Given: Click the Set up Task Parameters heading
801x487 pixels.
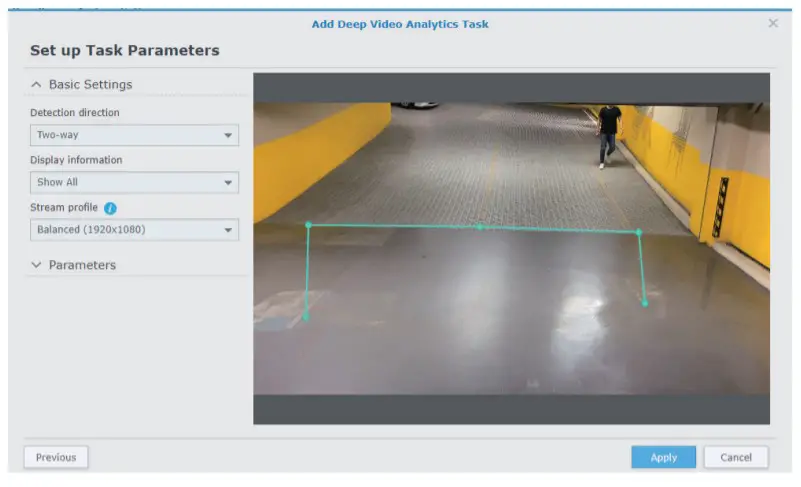Looking at the screenshot, I should (x=125, y=51).
